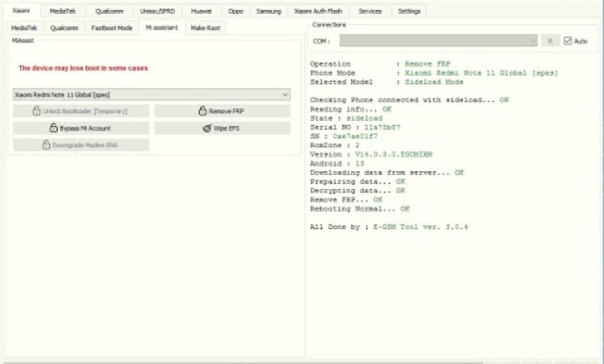Click the Remove FRP... OK log line
The width and height of the screenshot is (604, 364).
(346, 200)
